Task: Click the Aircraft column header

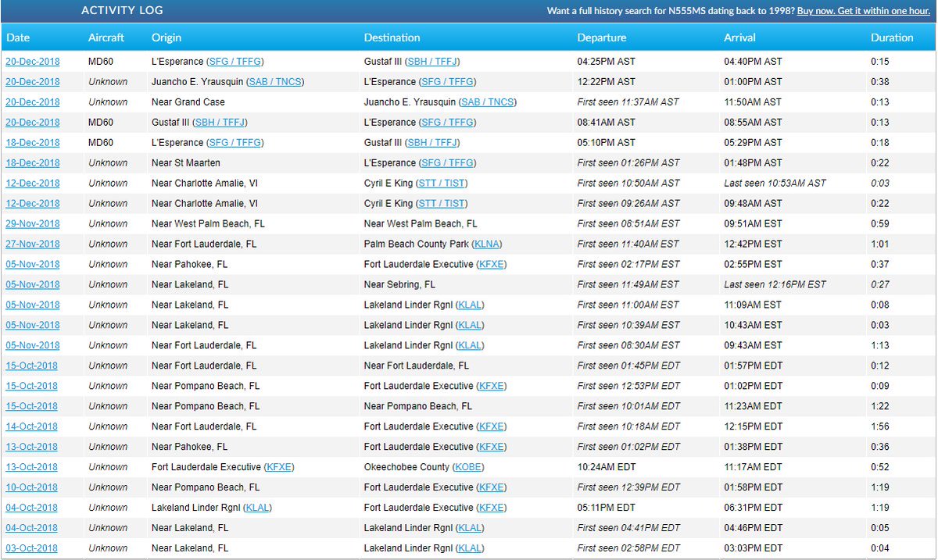Action: coord(106,37)
